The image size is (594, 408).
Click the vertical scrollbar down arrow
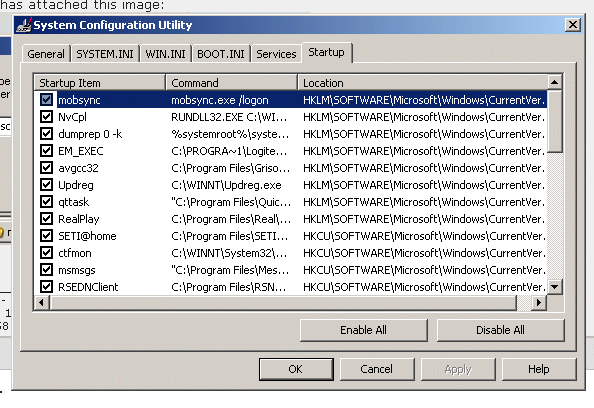click(555, 287)
